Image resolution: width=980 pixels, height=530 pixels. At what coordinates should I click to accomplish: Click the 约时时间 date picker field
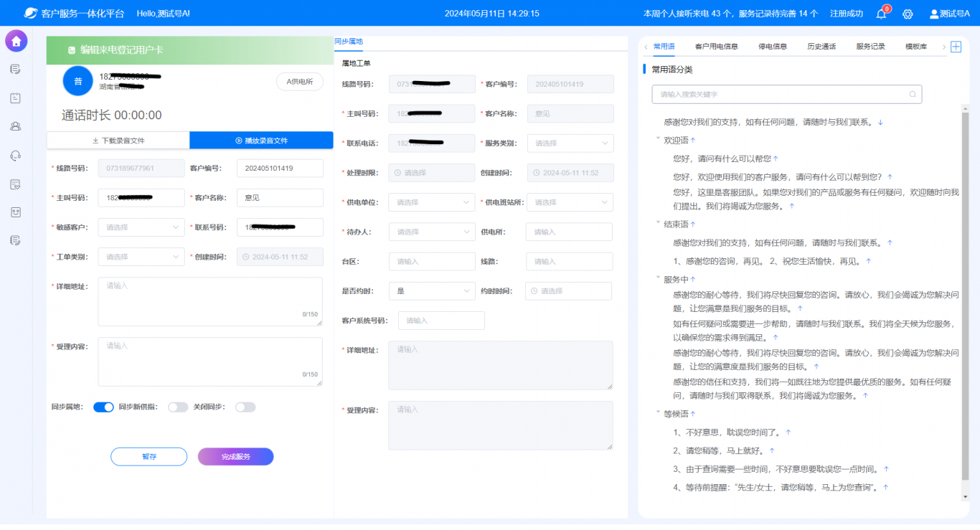pyautogui.click(x=569, y=291)
